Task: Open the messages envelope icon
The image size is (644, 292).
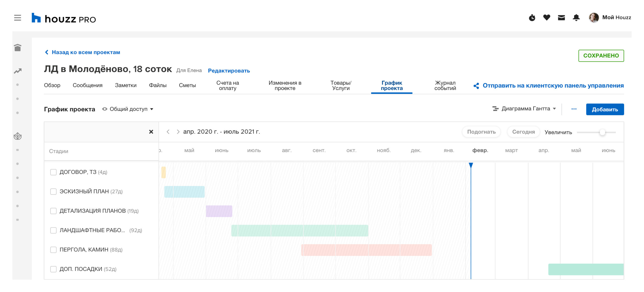Action: pos(561,18)
